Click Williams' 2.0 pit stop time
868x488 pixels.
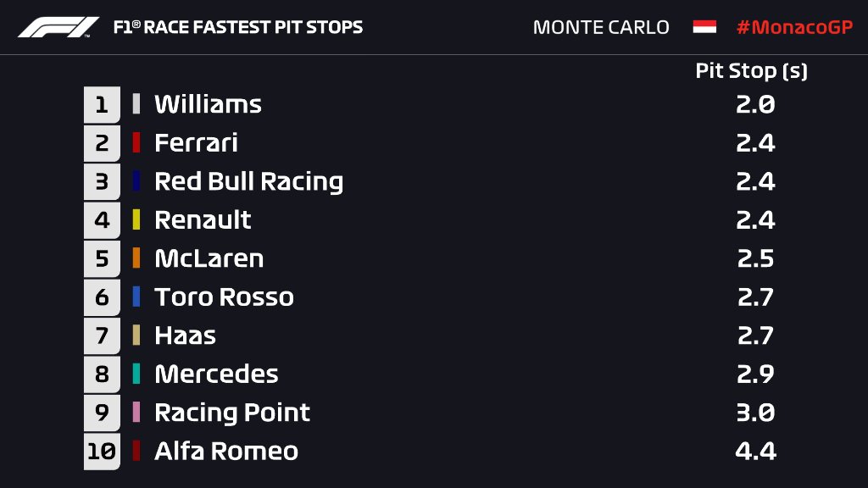click(755, 104)
